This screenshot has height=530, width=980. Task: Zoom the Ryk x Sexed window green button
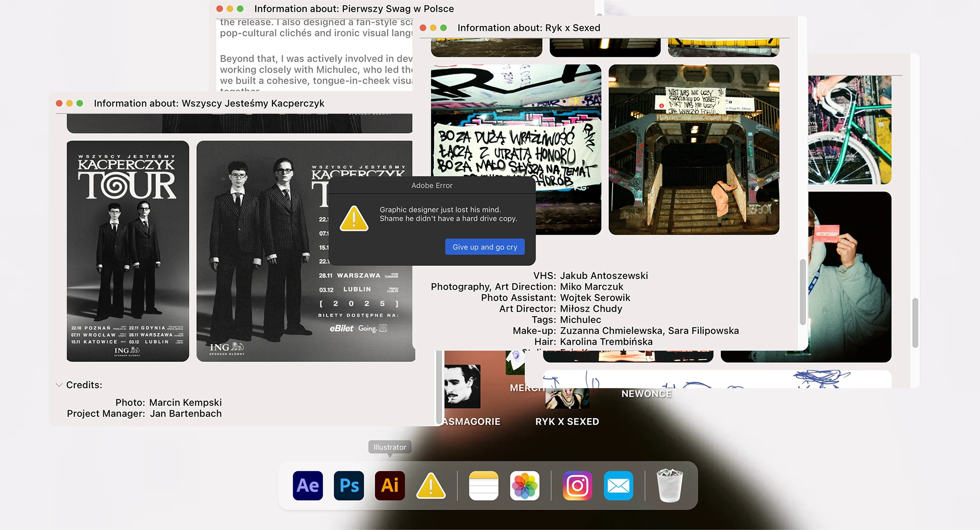coord(443,28)
